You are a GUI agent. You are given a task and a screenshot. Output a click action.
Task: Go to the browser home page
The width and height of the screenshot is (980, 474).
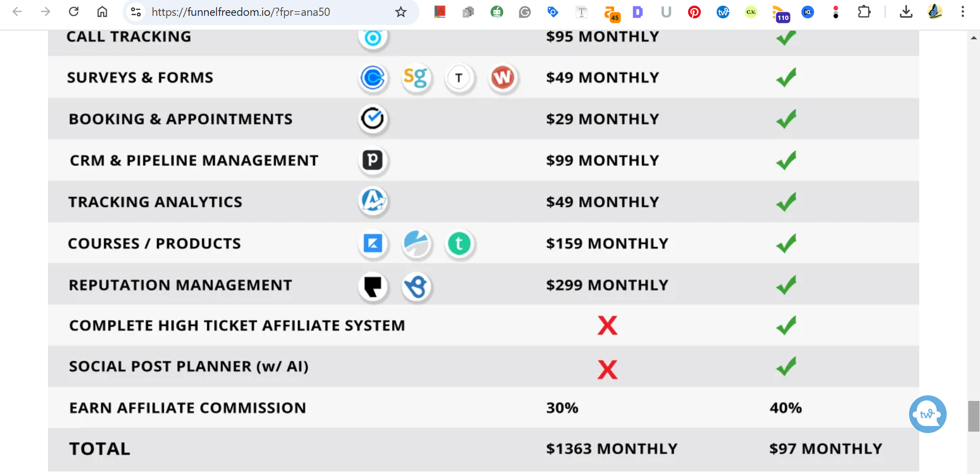103,12
